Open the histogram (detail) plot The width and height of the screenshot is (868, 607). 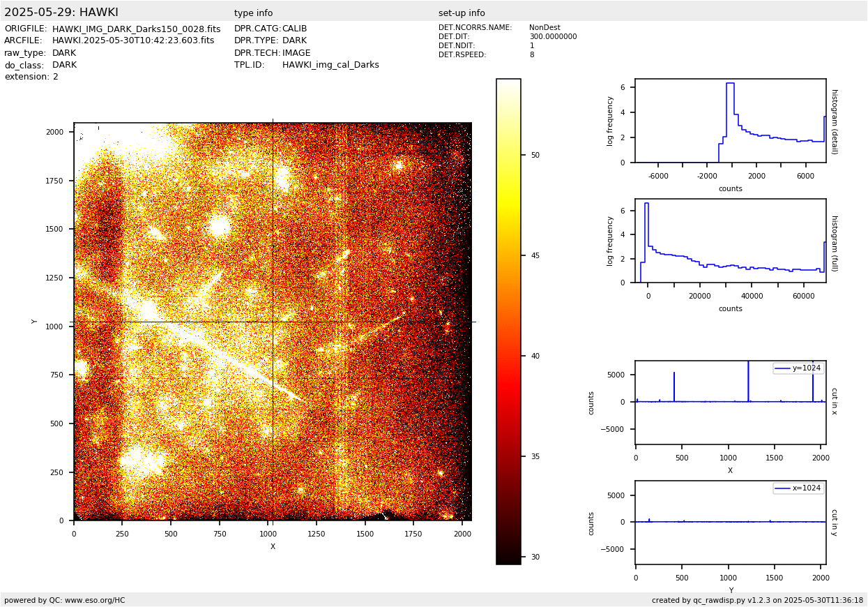coord(730,121)
